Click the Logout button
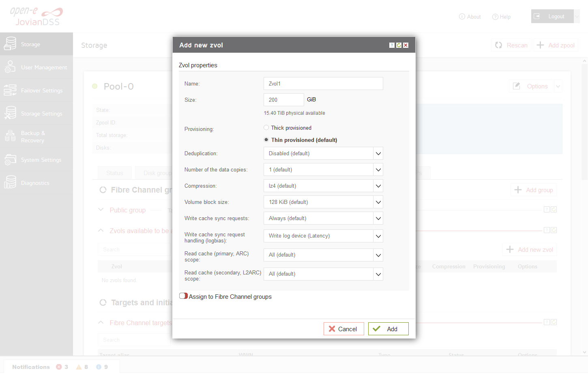Image resolution: width=588 pixels, height=375 pixels. click(552, 16)
